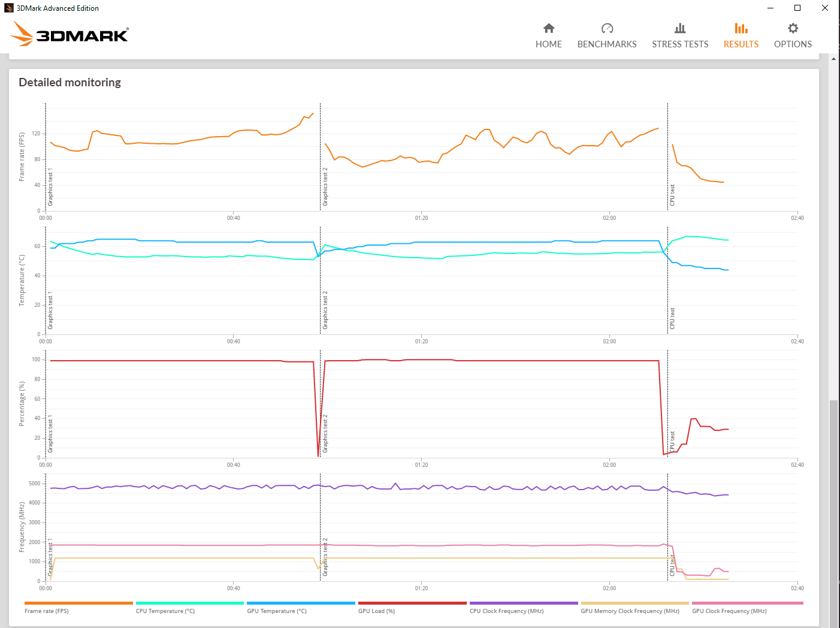The image size is (840, 628).
Task: Click purple CPU Clock color bar
Action: (x=524, y=603)
